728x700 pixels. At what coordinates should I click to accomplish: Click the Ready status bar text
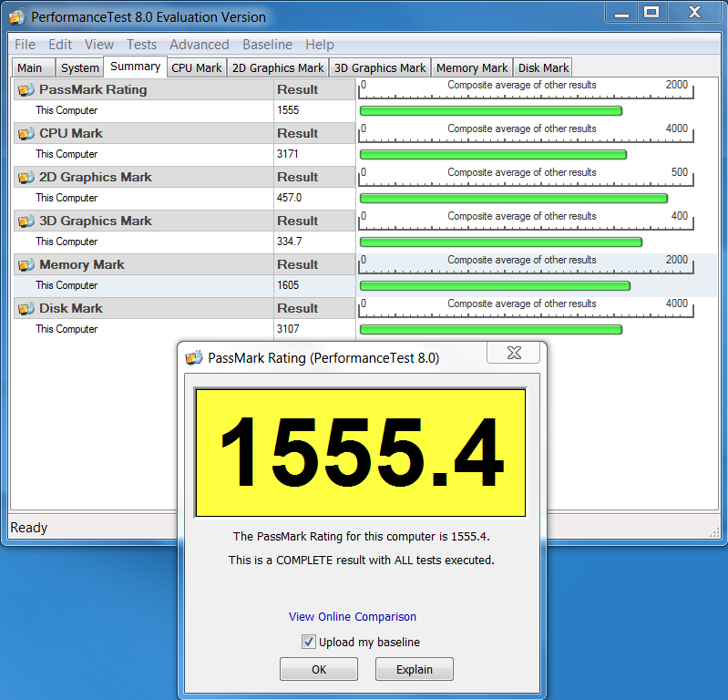[29, 528]
